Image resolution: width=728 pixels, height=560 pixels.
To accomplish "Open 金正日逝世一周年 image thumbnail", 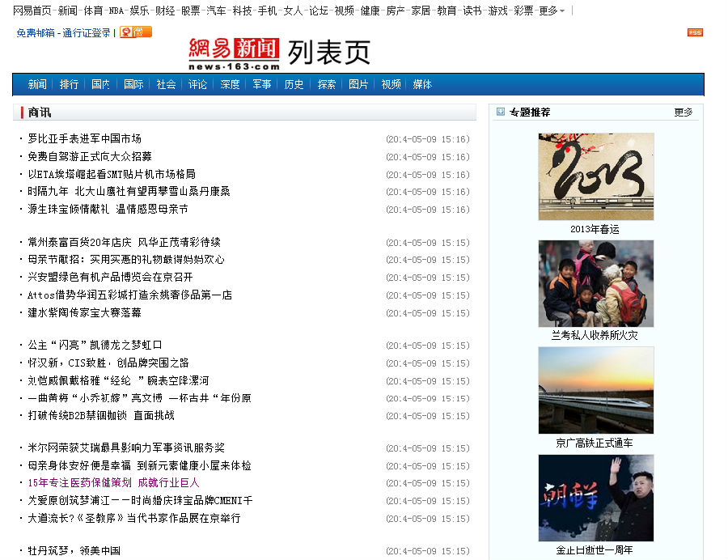I will pyautogui.click(x=596, y=498).
